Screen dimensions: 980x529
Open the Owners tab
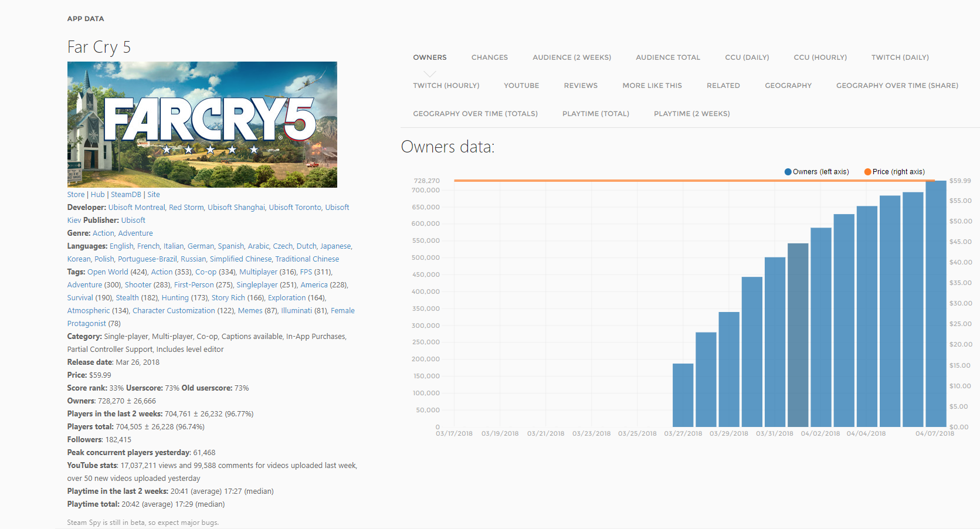click(430, 57)
